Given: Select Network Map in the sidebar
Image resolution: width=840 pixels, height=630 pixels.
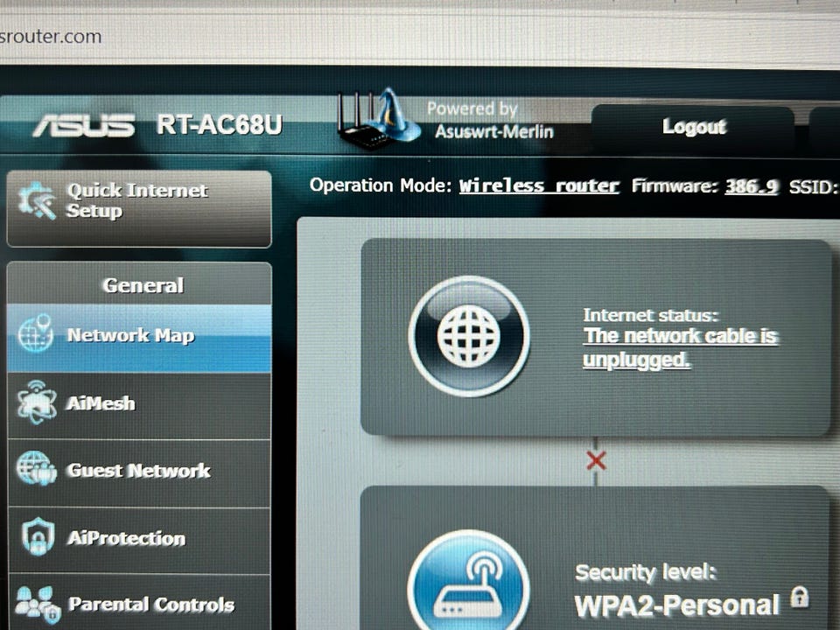Looking at the screenshot, I should pos(139,338).
